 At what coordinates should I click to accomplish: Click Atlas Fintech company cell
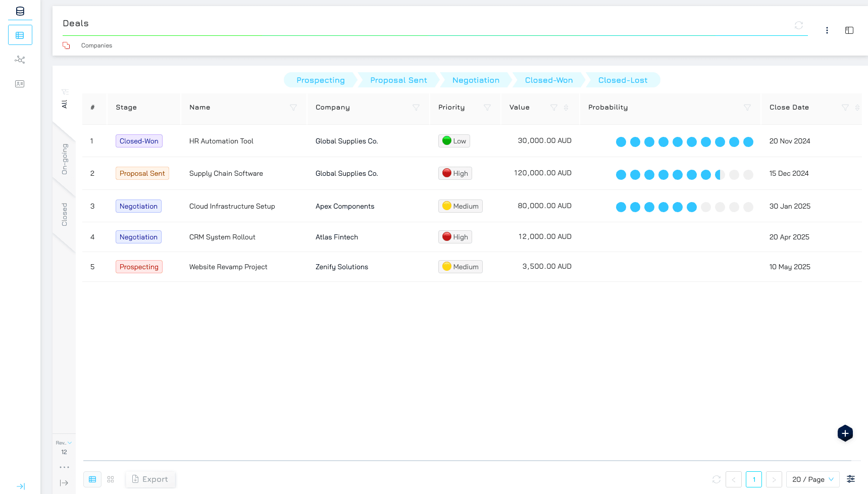337,237
